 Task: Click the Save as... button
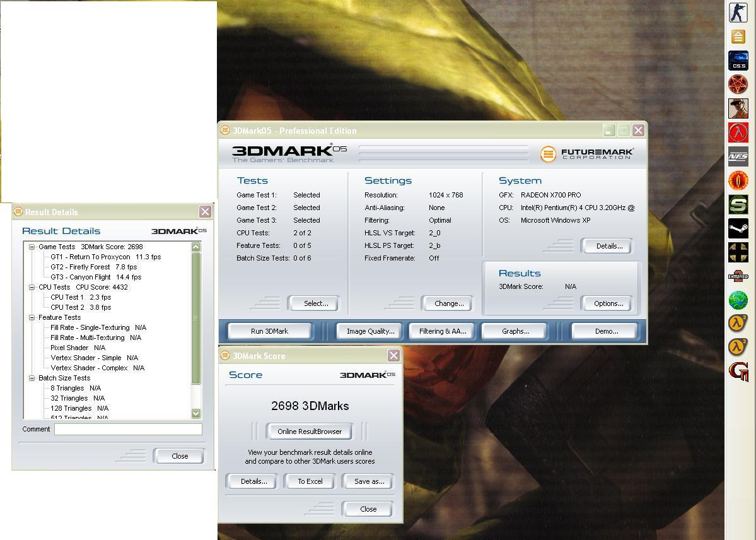coord(368,481)
